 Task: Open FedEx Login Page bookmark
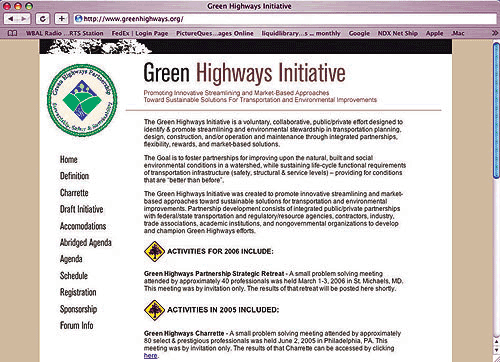pos(140,33)
